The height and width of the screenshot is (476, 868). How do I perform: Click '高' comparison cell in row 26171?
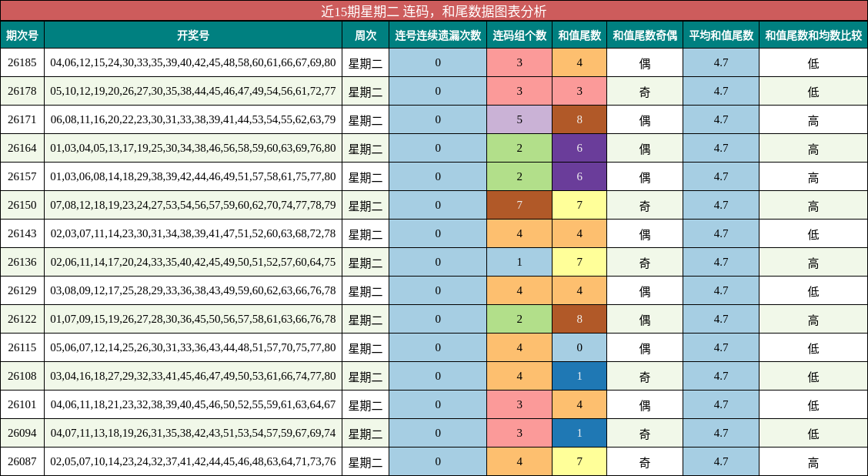click(813, 119)
